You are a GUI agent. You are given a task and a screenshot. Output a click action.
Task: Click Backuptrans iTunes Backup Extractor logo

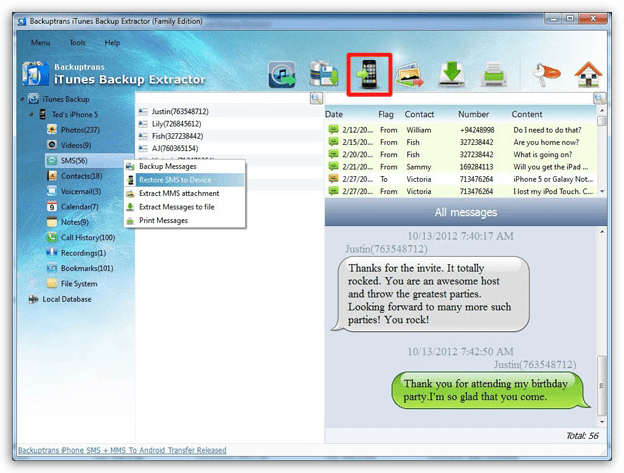click(x=113, y=74)
